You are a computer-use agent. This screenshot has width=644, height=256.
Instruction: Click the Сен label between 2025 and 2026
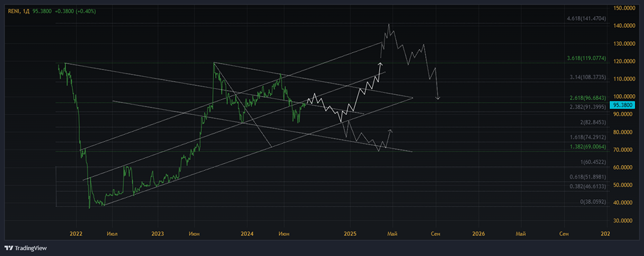pos(436,234)
